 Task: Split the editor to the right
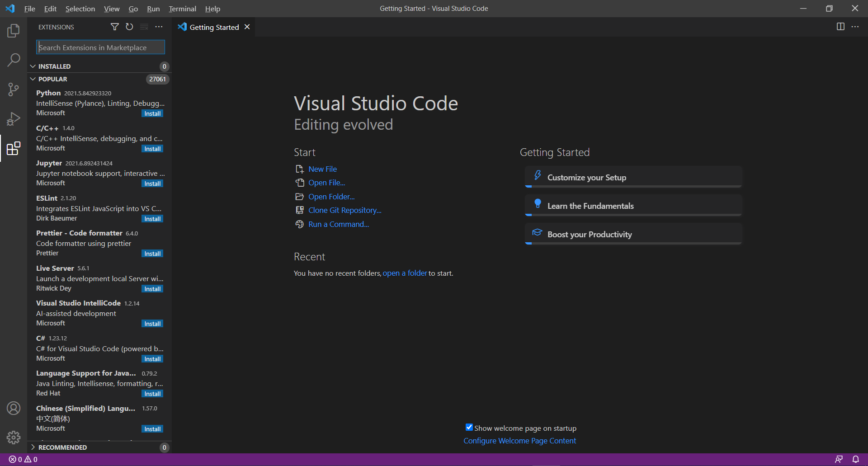[840, 27]
